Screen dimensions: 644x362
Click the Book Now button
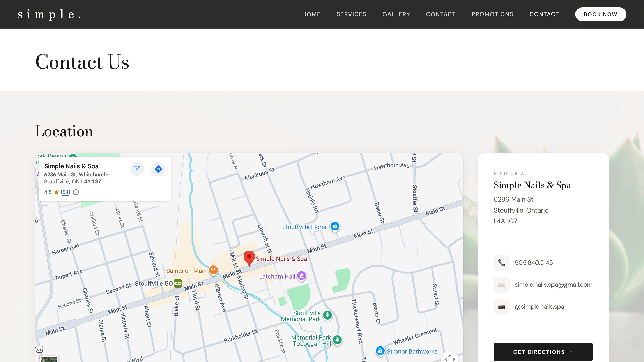tap(600, 14)
